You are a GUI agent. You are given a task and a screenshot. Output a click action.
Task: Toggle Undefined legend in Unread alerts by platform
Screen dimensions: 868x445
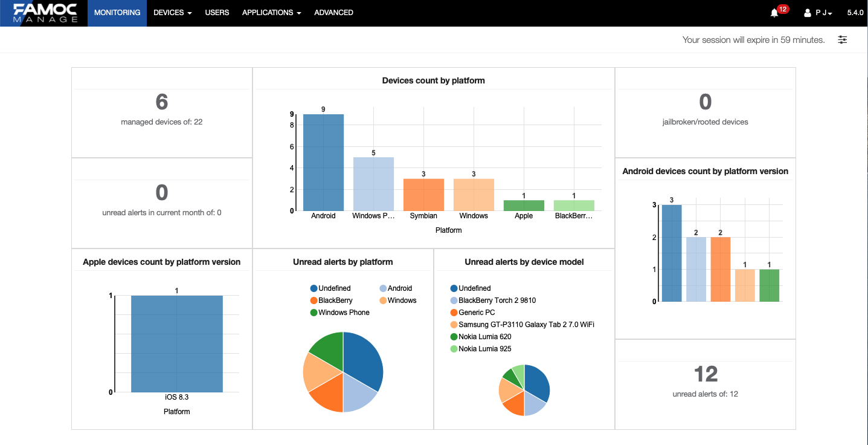(330, 288)
